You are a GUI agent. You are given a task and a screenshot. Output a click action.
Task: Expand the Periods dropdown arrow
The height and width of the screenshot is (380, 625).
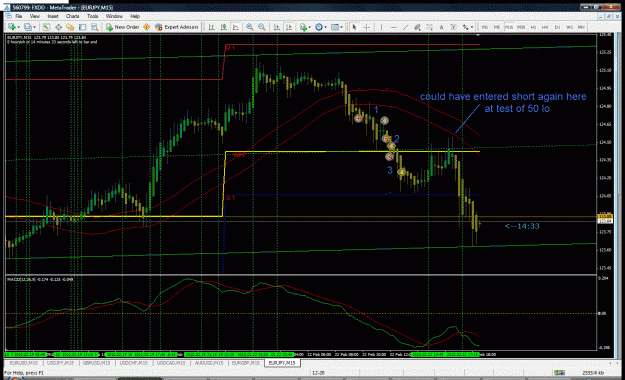tap(325, 27)
